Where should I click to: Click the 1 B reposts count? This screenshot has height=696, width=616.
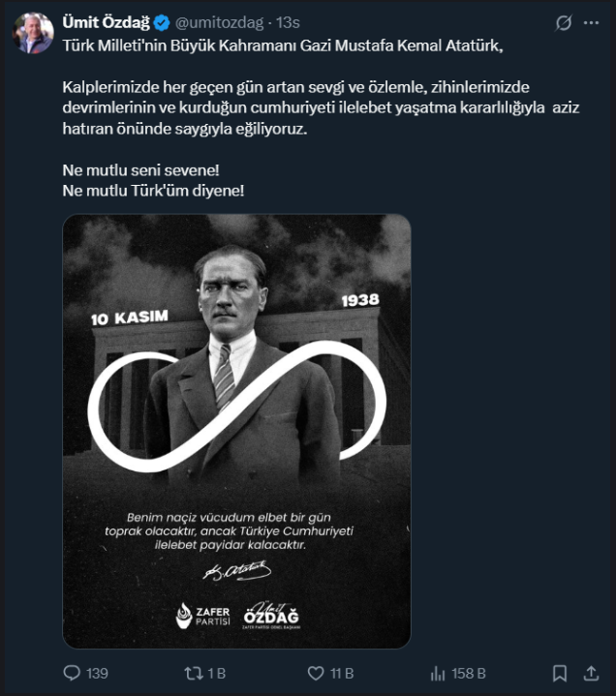point(217,674)
